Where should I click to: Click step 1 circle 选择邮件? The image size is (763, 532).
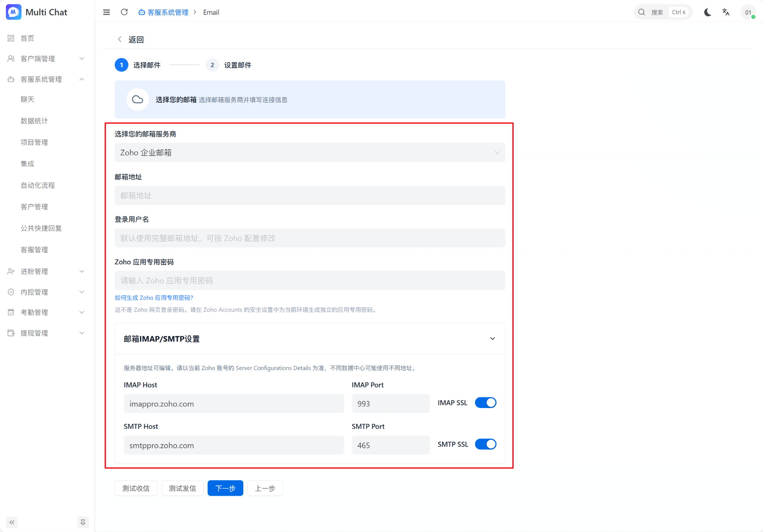tap(121, 65)
